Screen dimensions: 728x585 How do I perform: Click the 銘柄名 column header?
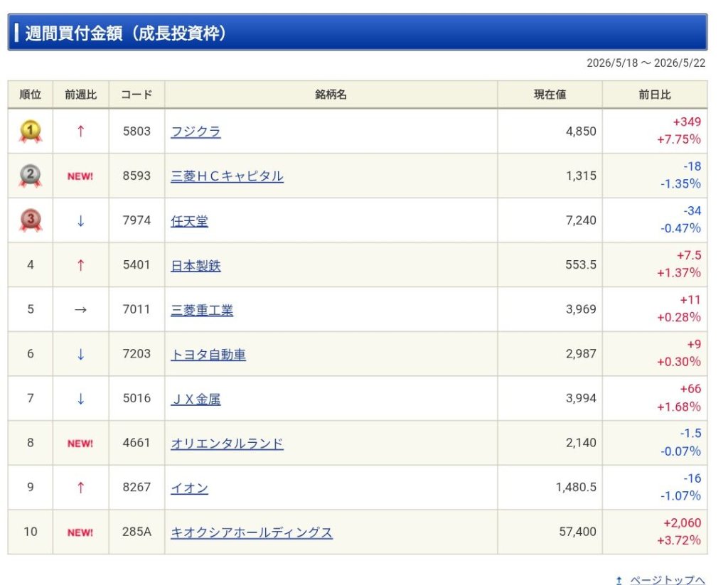331,95
